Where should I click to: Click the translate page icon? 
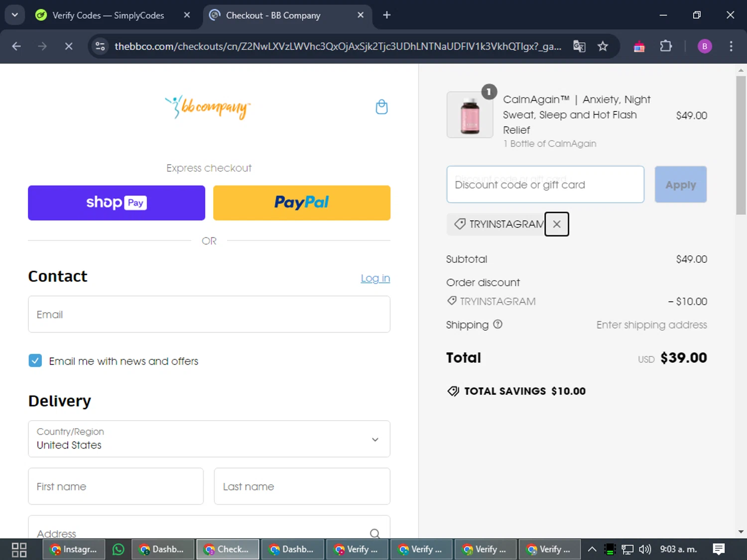coord(579,46)
